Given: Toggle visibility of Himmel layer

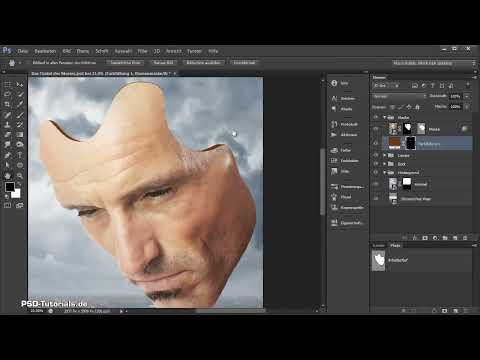Looking at the screenshot, I should (x=376, y=184).
